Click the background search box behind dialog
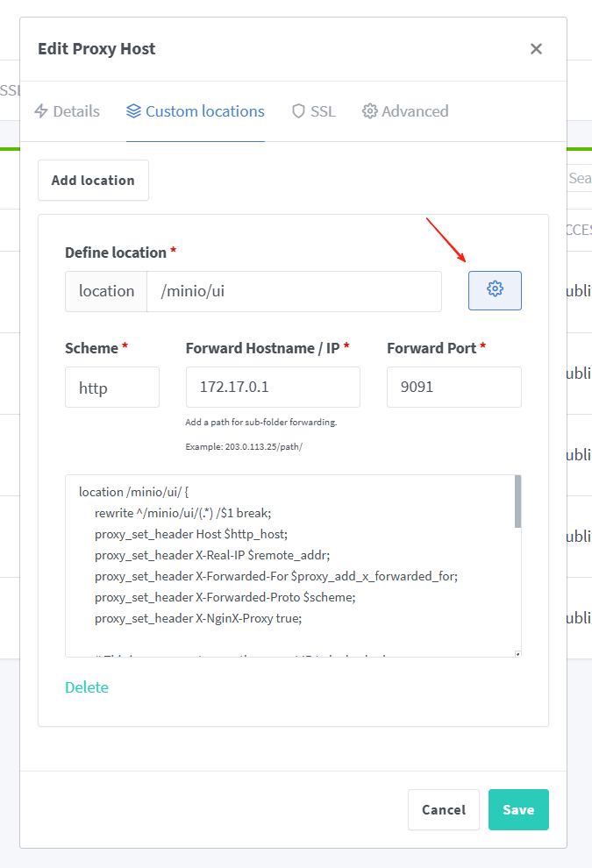The width and height of the screenshot is (592, 868). point(579,178)
